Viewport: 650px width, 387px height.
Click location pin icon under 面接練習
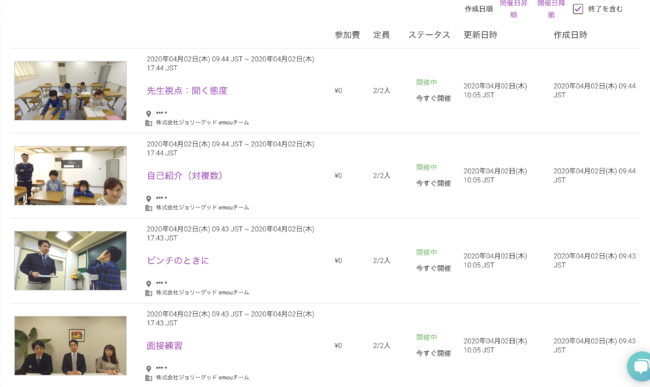point(148,368)
